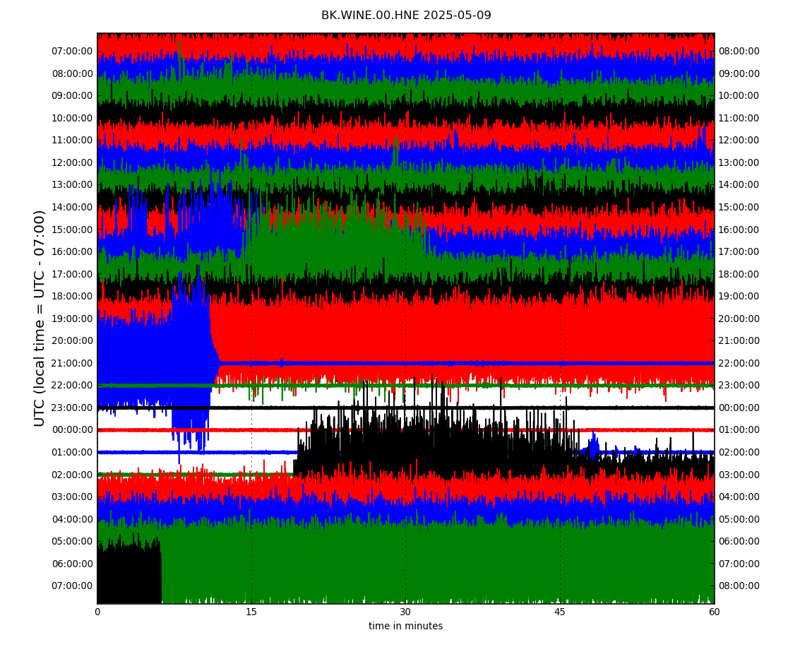Screen dimensions: 812x671
Task: Click the 21:00:00 UTC label on left axis
Action: (x=72, y=363)
